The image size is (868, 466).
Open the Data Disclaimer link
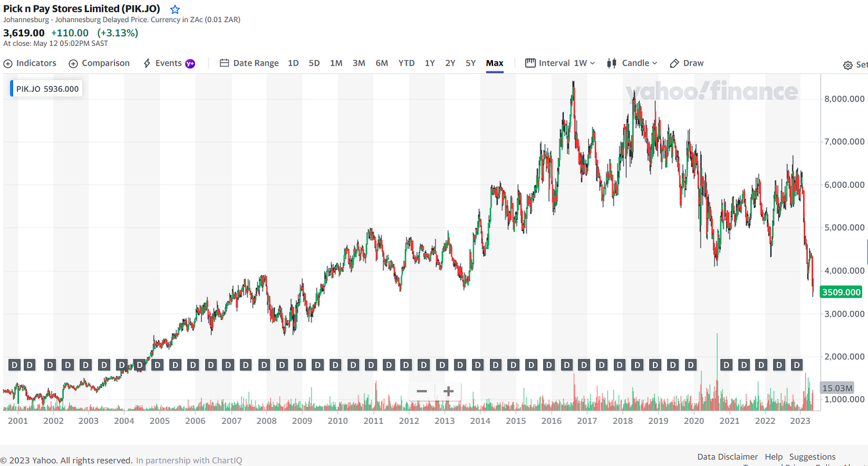click(728, 457)
